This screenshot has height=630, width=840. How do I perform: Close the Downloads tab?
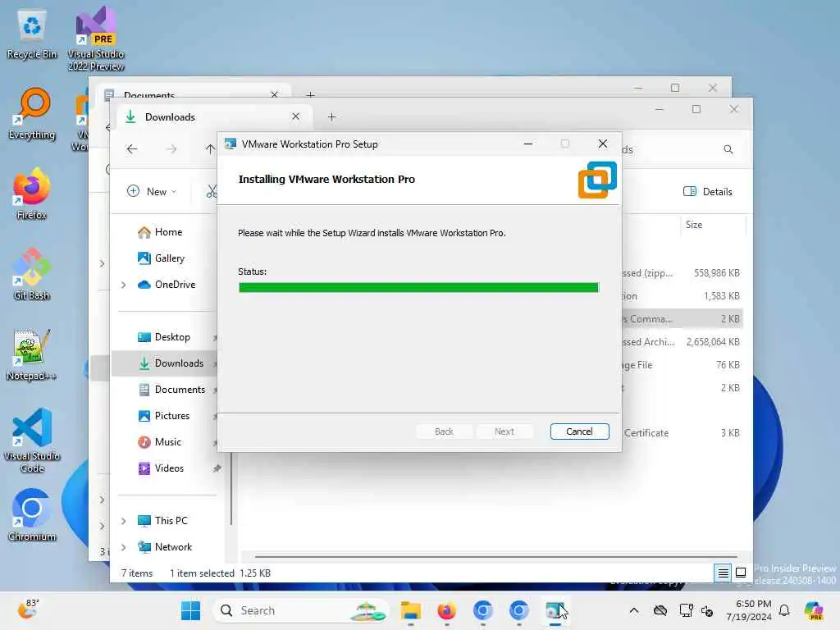[x=295, y=116]
